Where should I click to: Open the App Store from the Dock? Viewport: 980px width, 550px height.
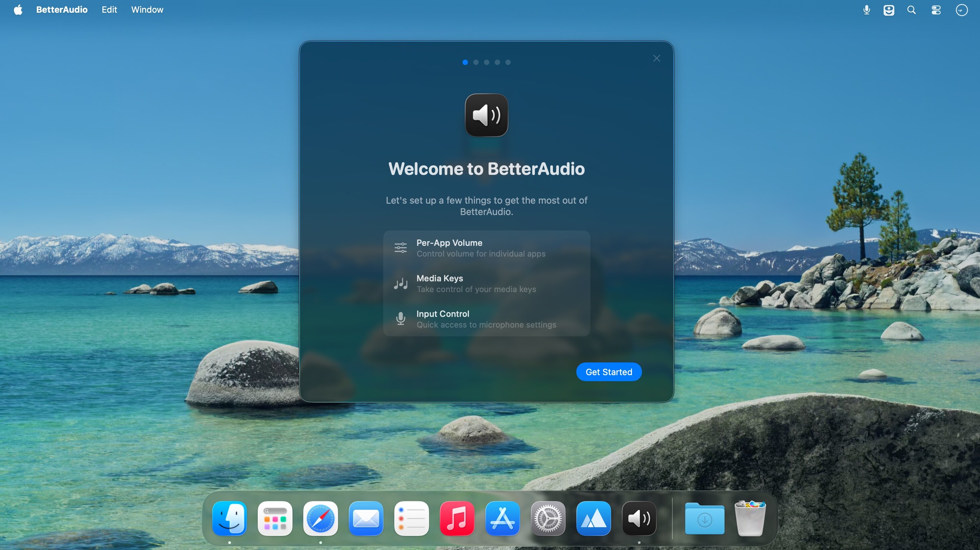pyautogui.click(x=503, y=518)
